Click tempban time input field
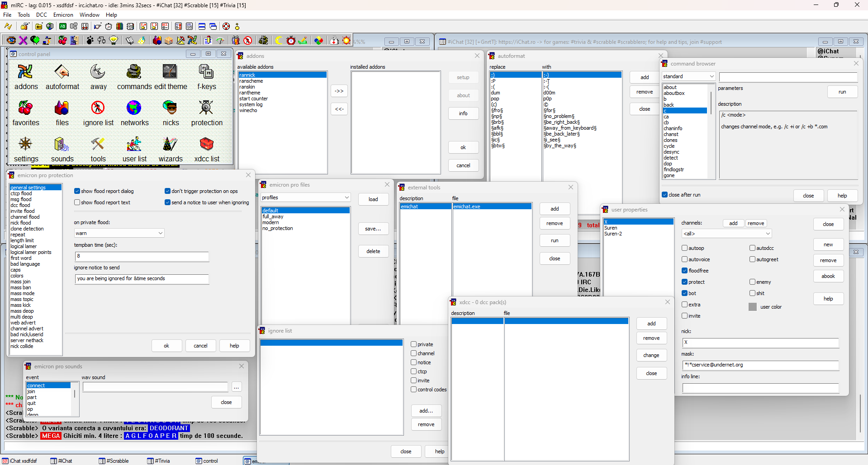Image resolution: width=868 pixels, height=465 pixels. click(x=142, y=256)
